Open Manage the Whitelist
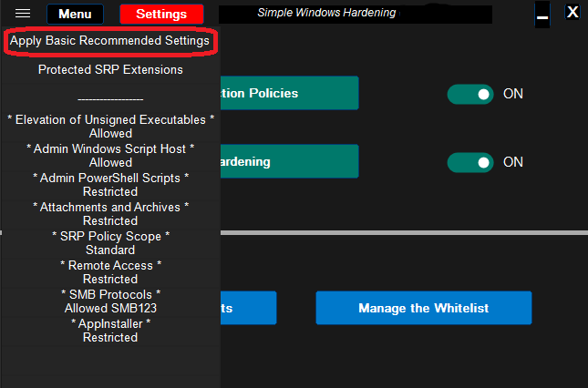This screenshot has height=388, width=588. pos(423,308)
